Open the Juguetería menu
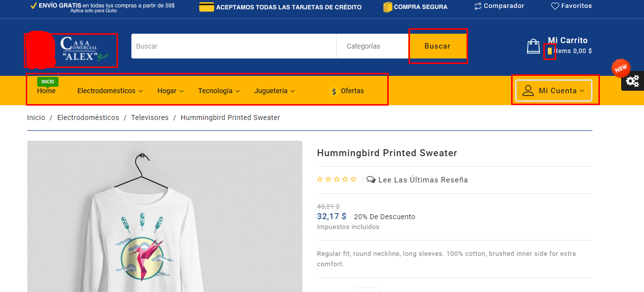 [275, 91]
